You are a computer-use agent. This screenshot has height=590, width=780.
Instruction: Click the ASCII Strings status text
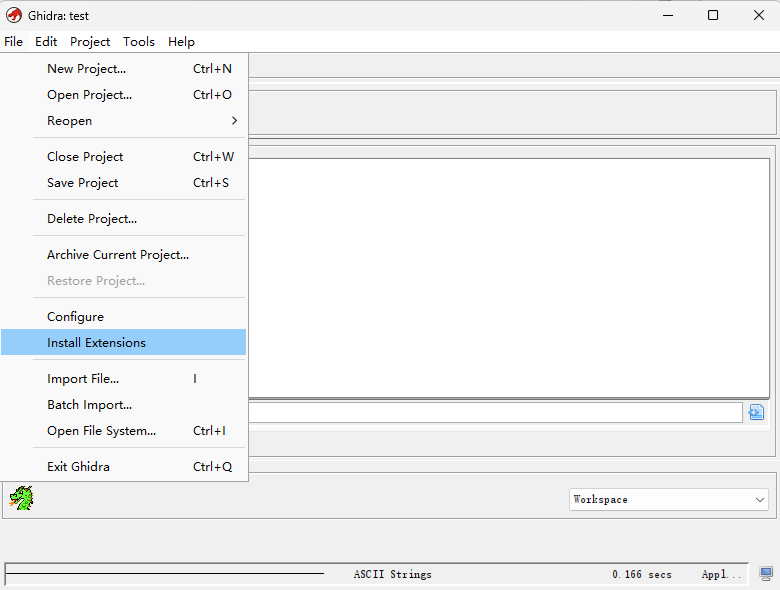click(x=392, y=574)
